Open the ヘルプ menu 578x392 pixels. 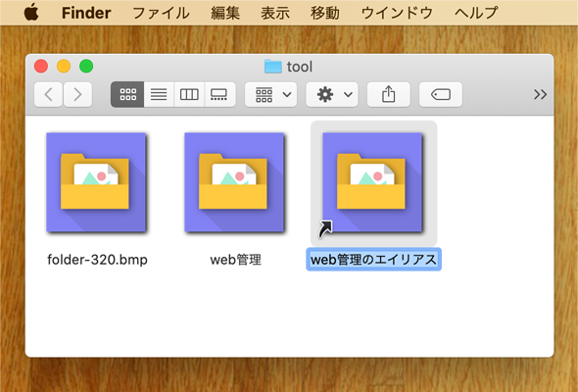pyautogui.click(x=476, y=13)
